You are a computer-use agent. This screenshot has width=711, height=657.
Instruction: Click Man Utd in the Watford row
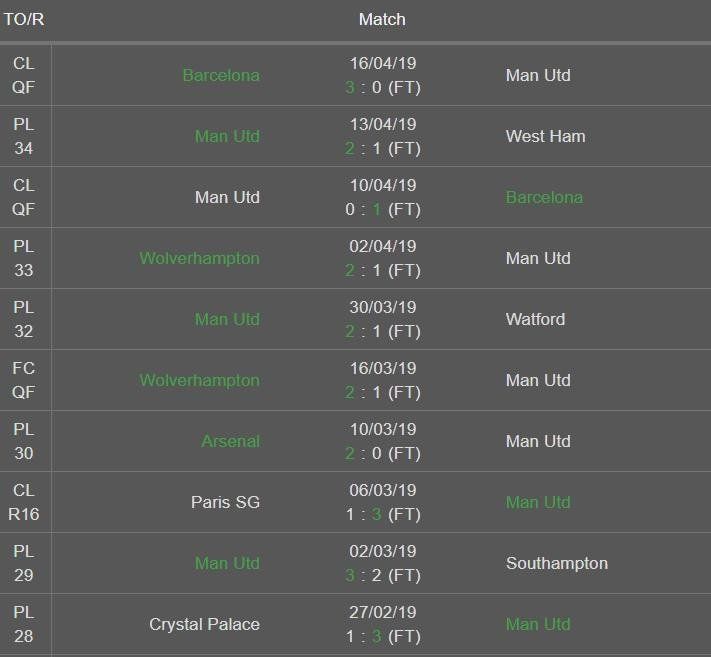point(227,319)
